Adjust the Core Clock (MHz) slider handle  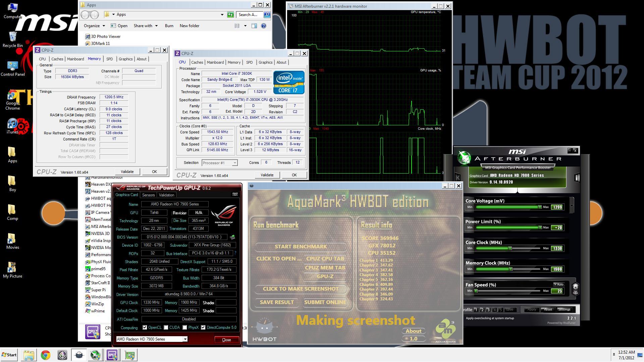(510, 248)
